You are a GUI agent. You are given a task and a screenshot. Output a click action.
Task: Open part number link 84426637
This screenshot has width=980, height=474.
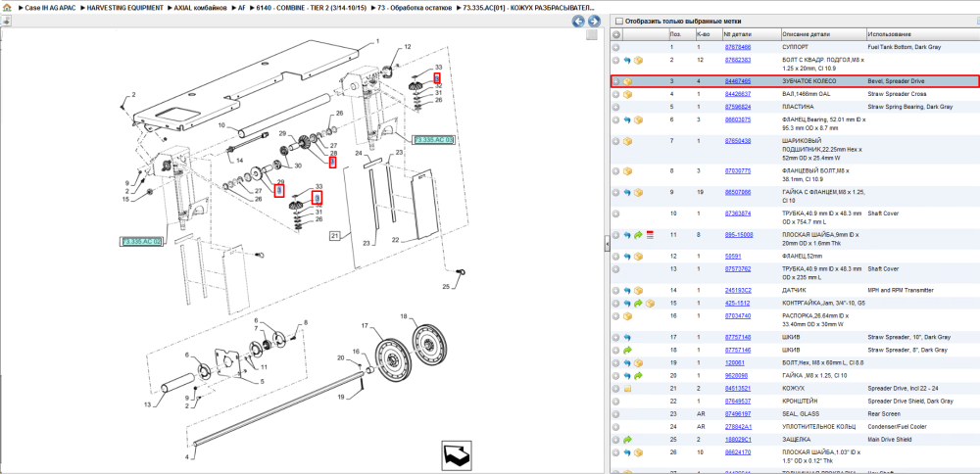[738, 94]
